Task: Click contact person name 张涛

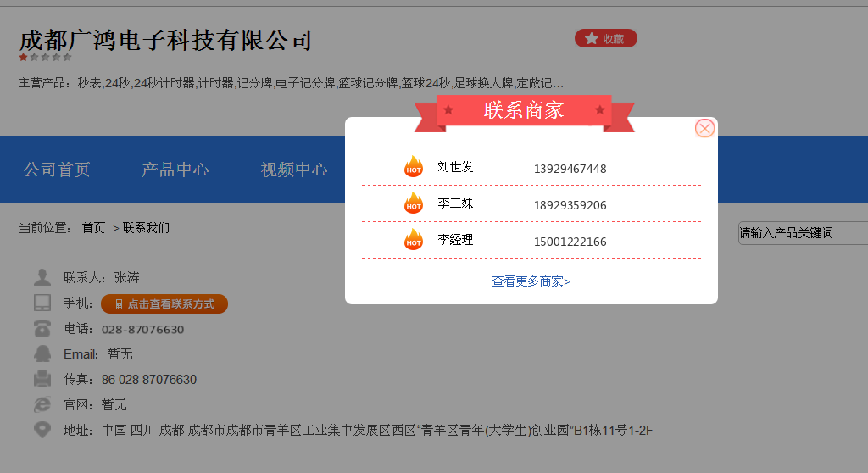Action: (127, 277)
